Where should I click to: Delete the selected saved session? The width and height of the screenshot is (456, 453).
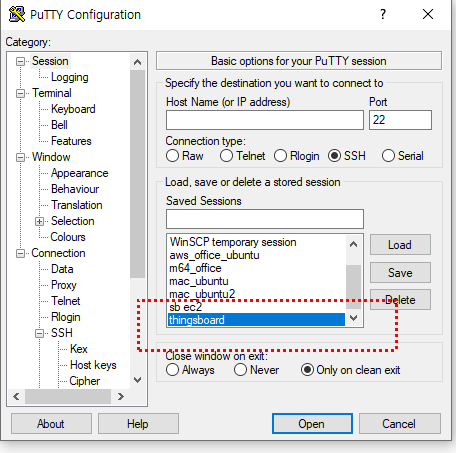pyautogui.click(x=400, y=300)
